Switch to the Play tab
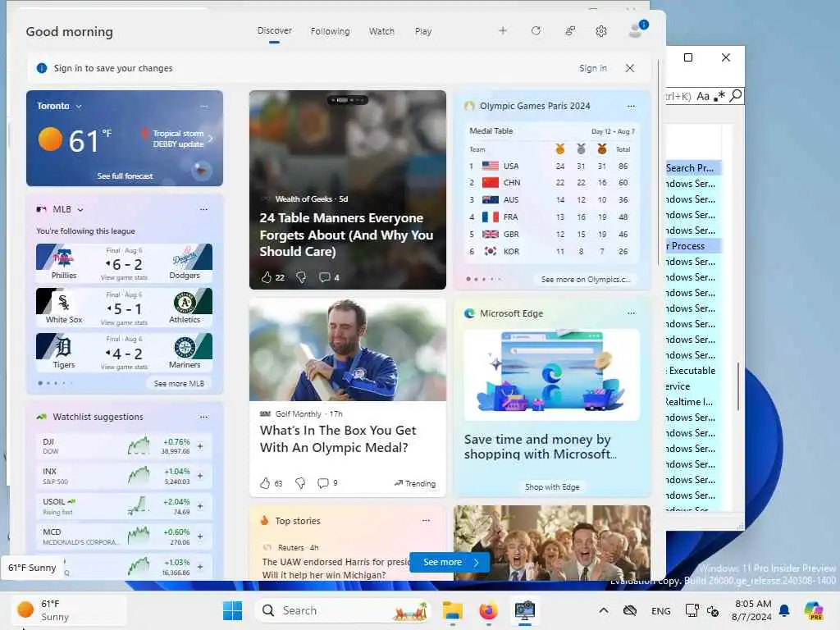 (x=422, y=31)
